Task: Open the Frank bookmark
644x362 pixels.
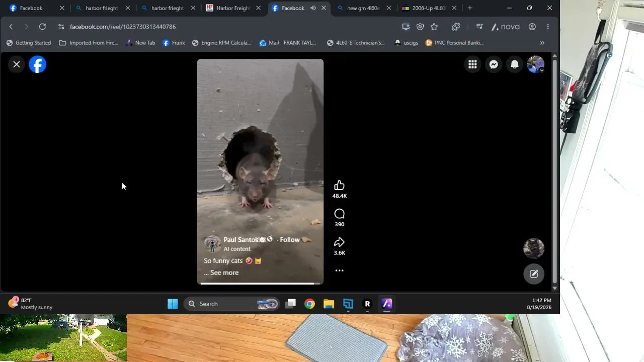Action: pos(174,43)
